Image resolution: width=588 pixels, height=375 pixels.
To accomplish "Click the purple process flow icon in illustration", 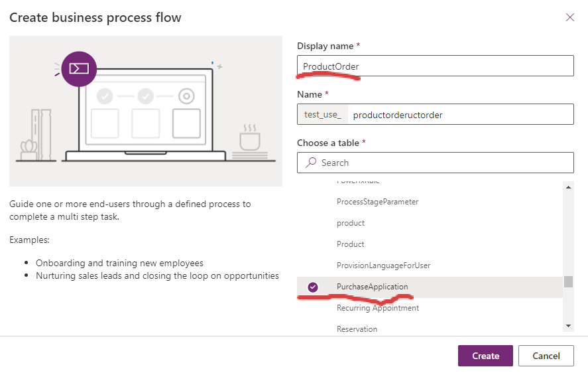I will (79, 68).
